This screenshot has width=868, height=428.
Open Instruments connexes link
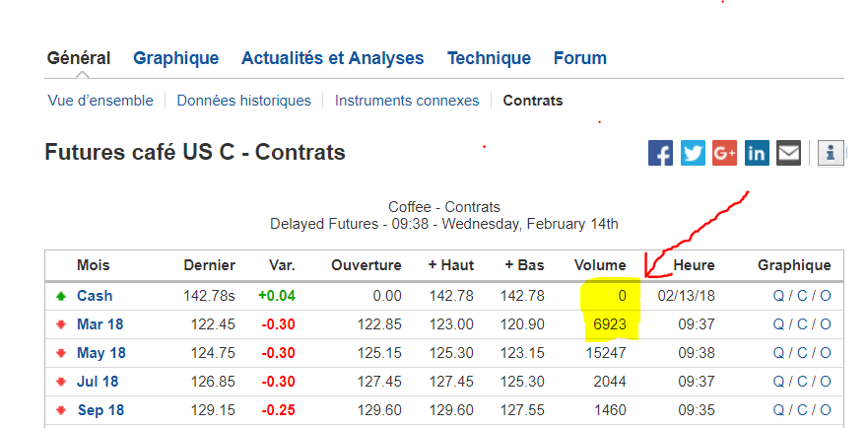tap(407, 101)
